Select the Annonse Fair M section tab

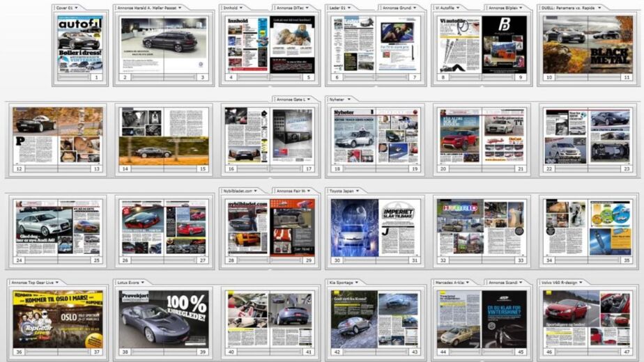(x=293, y=191)
